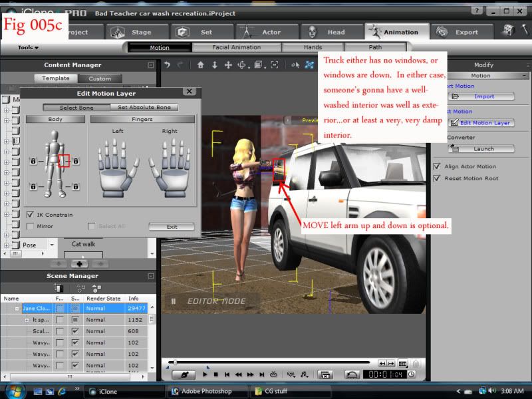Click the Set Absolute Bone button
Image resolution: width=532 pixels, height=399 pixels.
[144, 107]
